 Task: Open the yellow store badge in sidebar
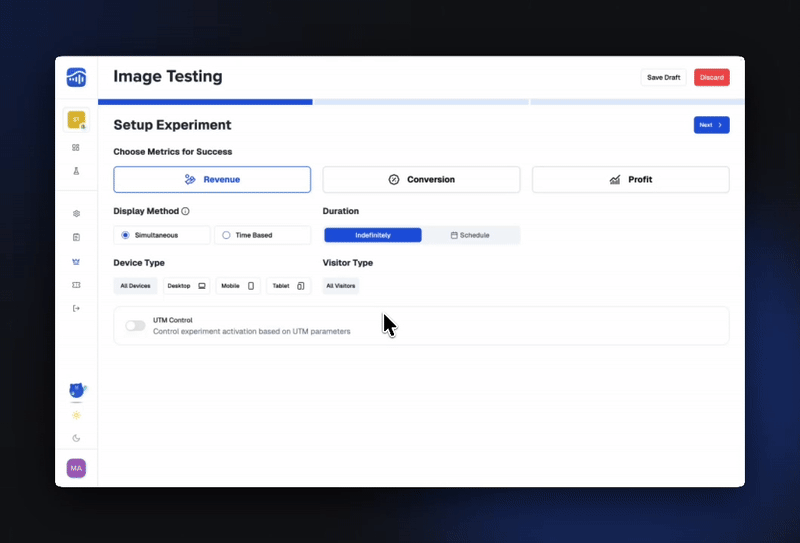tap(77, 120)
